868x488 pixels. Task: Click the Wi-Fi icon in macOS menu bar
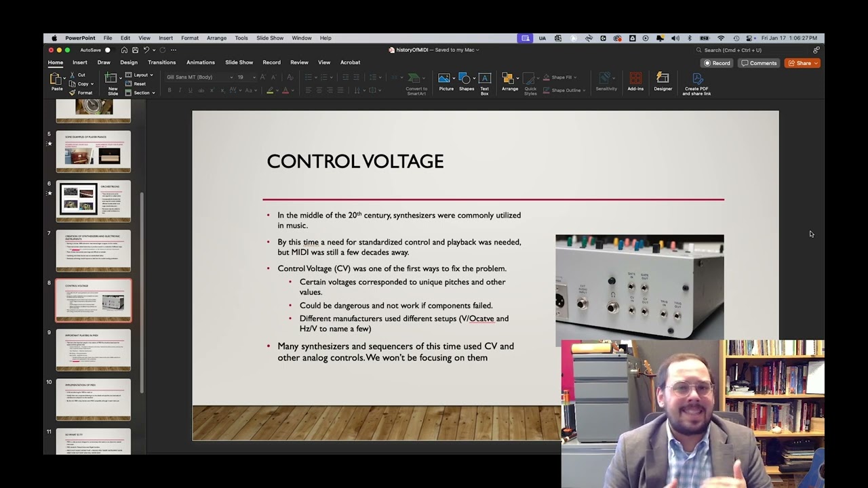tap(721, 38)
